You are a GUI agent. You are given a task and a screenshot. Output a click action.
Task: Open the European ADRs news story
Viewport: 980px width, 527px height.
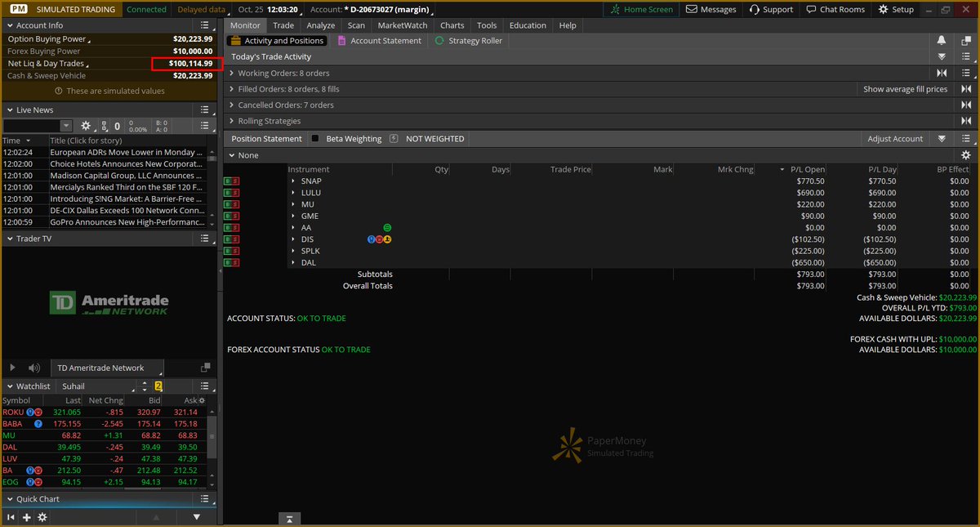(127, 152)
